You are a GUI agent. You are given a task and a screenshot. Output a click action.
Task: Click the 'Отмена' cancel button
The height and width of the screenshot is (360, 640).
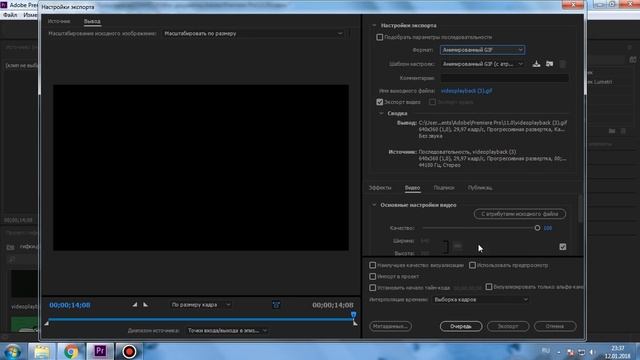pyautogui.click(x=555, y=326)
